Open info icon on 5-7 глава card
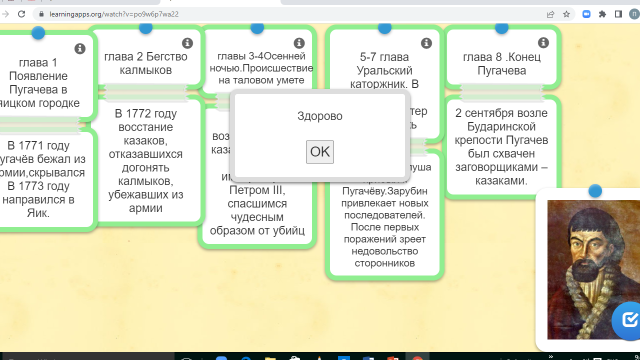The width and height of the screenshot is (640, 360). coord(427,43)
